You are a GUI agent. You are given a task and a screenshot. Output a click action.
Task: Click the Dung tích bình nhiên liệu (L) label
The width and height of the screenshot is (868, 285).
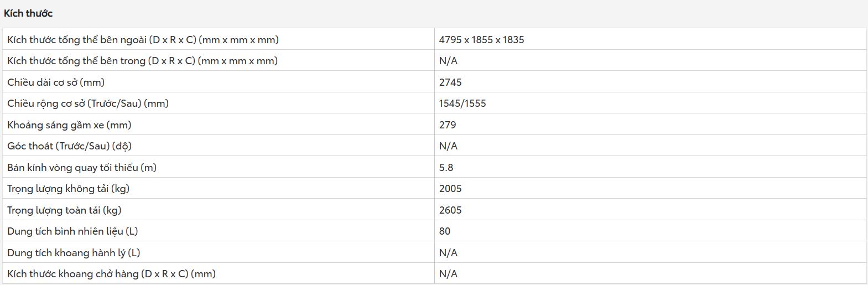click(72, 231)
